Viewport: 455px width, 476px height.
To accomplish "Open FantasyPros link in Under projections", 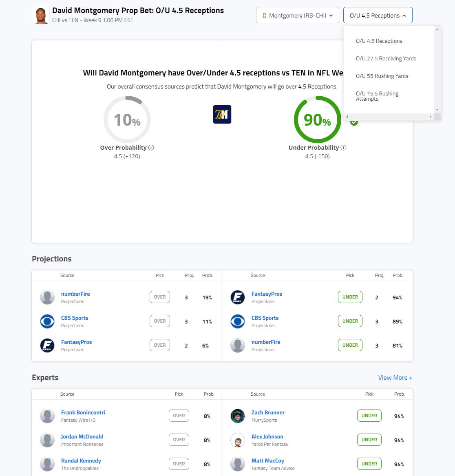I will [267, 294].
